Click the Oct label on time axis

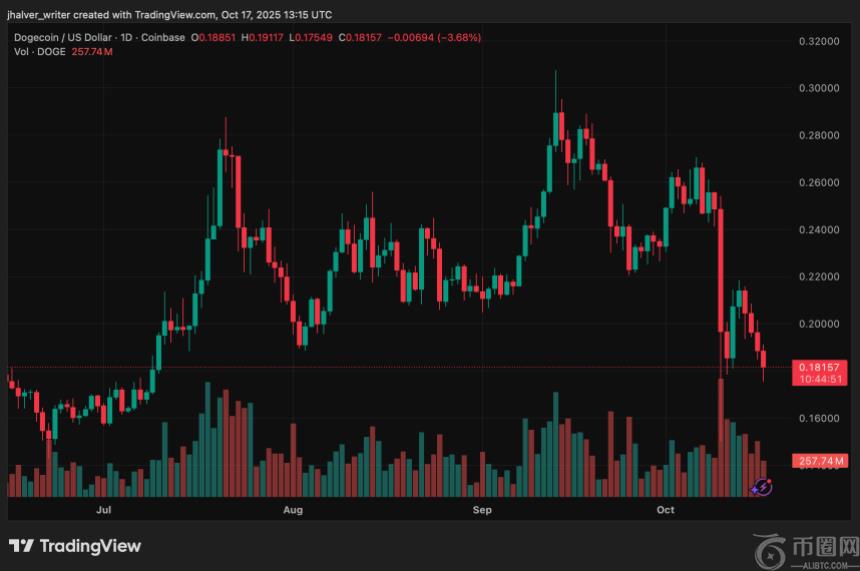(x=666, y=510)
